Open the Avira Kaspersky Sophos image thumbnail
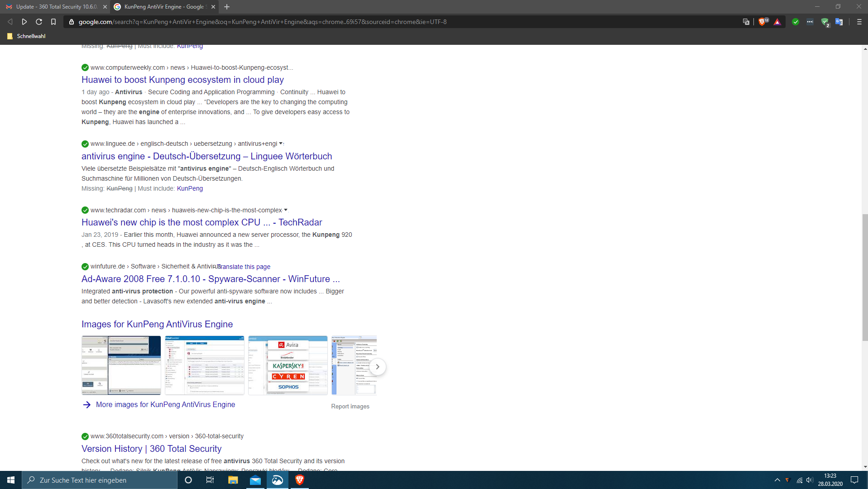The height and width of the screenshot is (489, 868). point(288,365)
